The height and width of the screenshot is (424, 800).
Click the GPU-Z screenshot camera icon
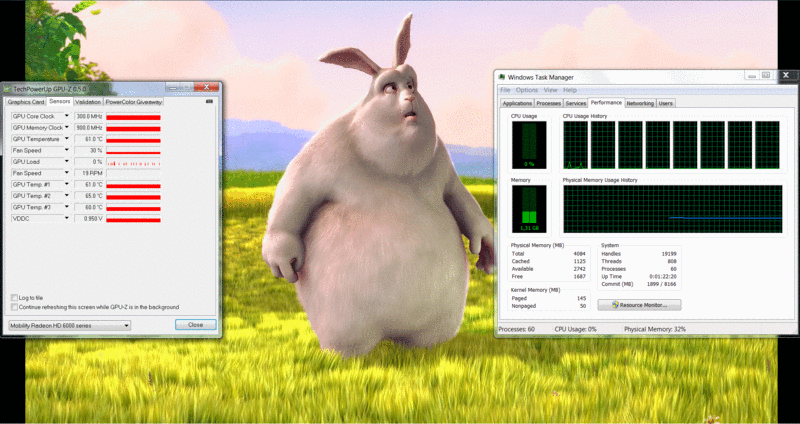pyautogui.click(x=209, y=102)
